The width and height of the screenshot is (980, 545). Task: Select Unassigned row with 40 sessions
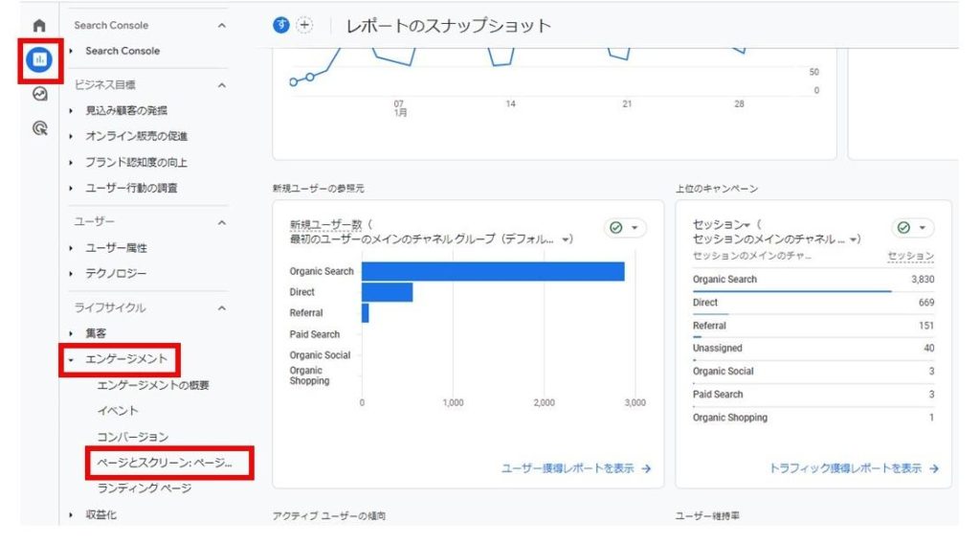[813, 349]
